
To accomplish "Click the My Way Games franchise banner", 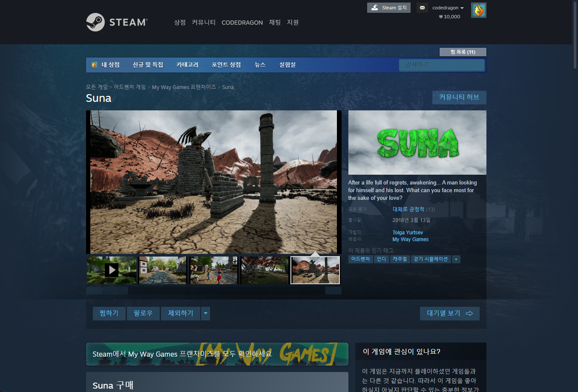I will click(217, 354).
